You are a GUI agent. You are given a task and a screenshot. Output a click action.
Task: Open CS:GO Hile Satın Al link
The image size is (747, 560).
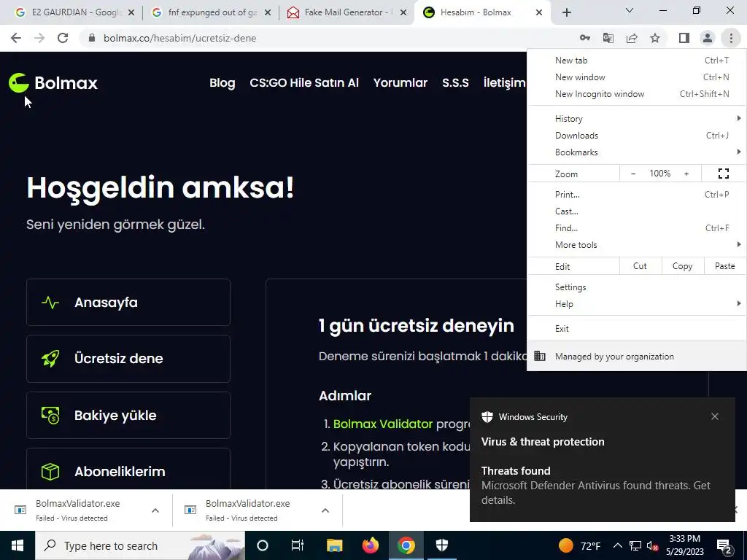click(304, 83)
